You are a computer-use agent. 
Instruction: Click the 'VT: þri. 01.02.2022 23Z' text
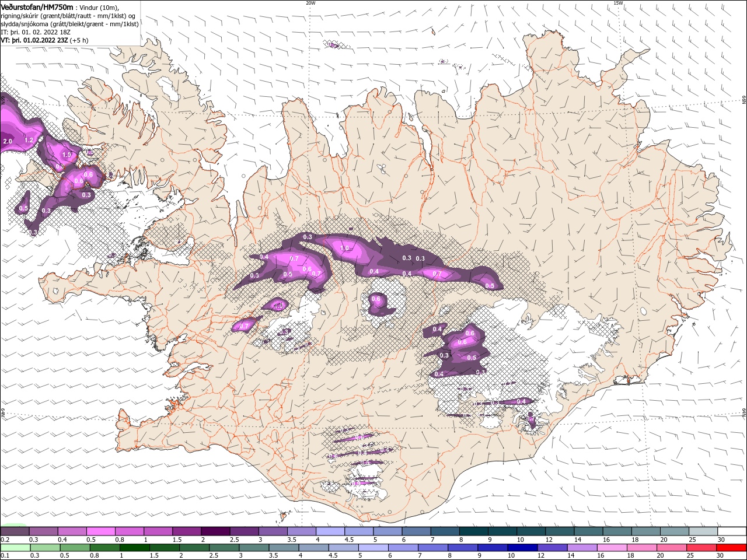pos(34,40)
